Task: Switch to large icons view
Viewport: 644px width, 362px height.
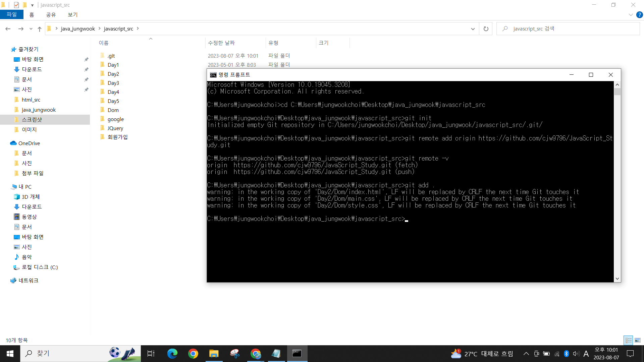Action: coord(637,340)
